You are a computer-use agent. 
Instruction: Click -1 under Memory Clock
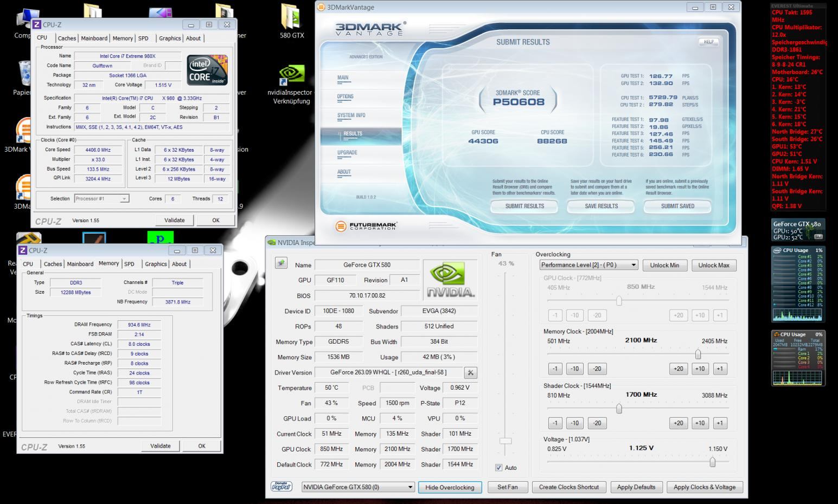coord(555,369)
